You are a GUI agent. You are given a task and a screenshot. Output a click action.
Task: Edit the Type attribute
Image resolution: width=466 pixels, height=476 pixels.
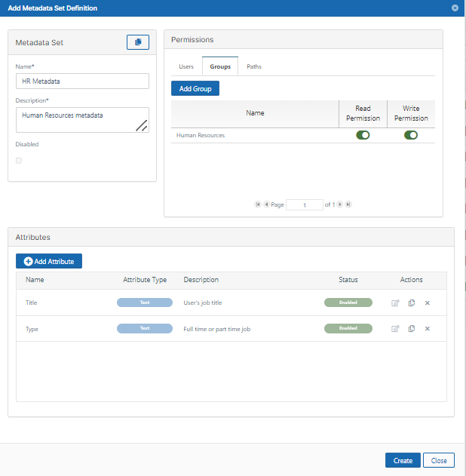pyautogui.click(x=395, y=329)
